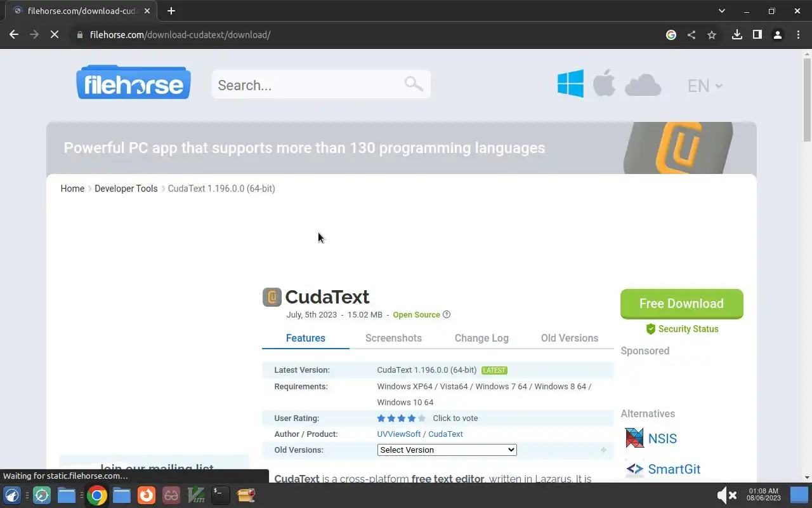Click the green Free Download button
812x508 pixels.
[x=682, y=304]
